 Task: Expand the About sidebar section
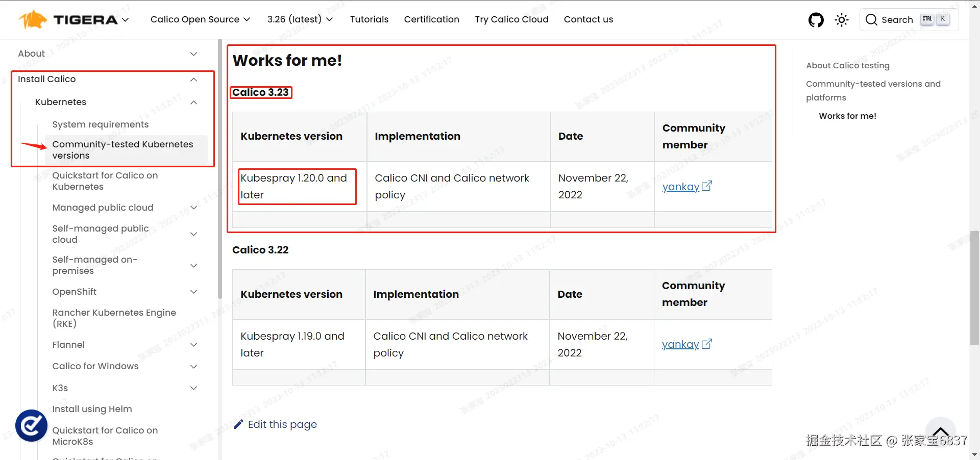193,54
